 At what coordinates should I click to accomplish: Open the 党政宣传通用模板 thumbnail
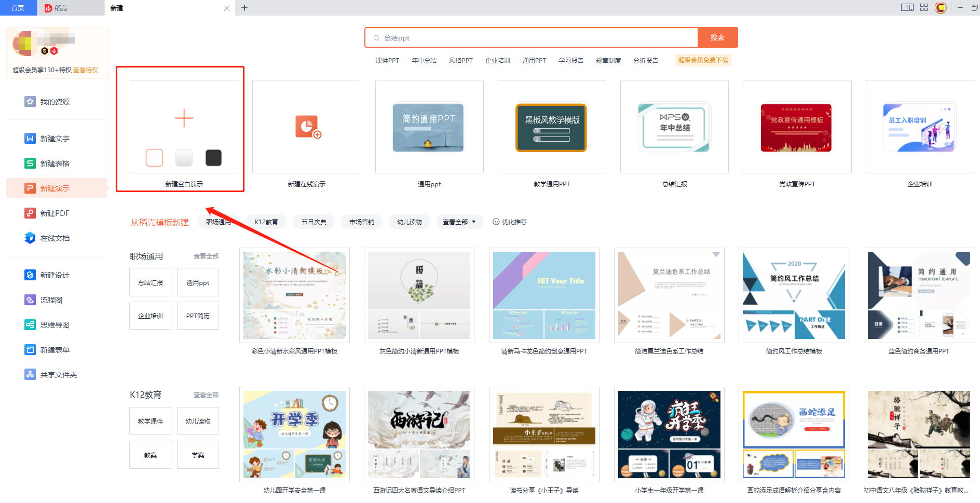pos(797,127)
